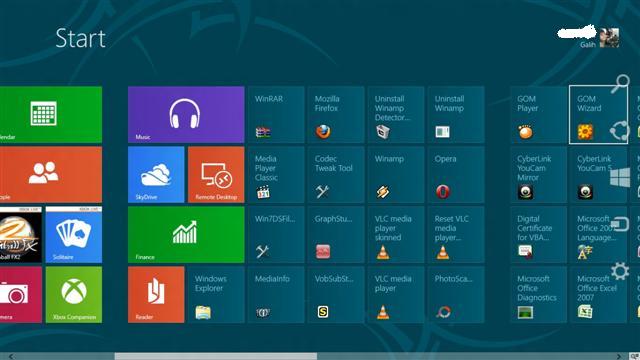Open the SkyDrive tile
The image size is (640, 360).
click(156, 174)
